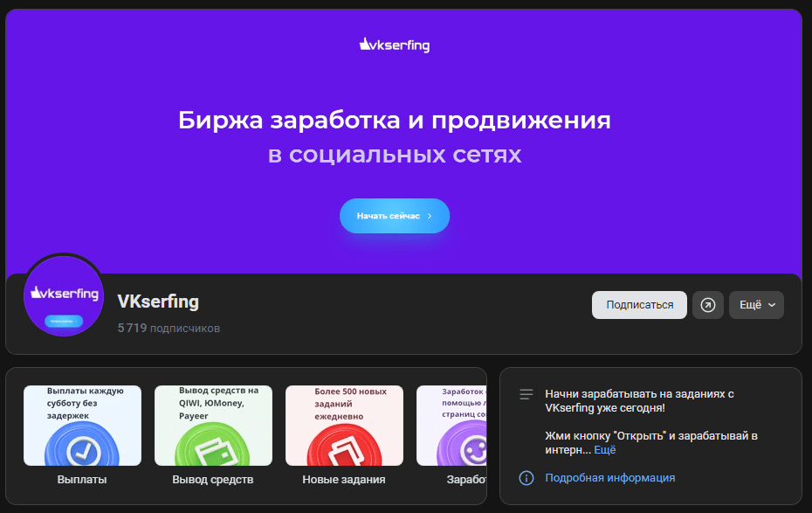
Task: Click the vkserfing logo in the banner
Action: [x=395, y=45]
